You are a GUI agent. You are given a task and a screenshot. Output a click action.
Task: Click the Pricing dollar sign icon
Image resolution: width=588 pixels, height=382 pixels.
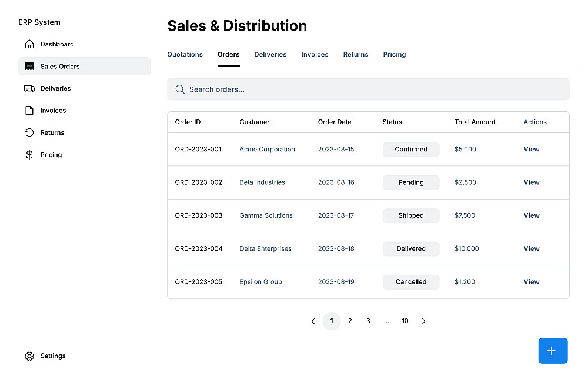point(29,155)
